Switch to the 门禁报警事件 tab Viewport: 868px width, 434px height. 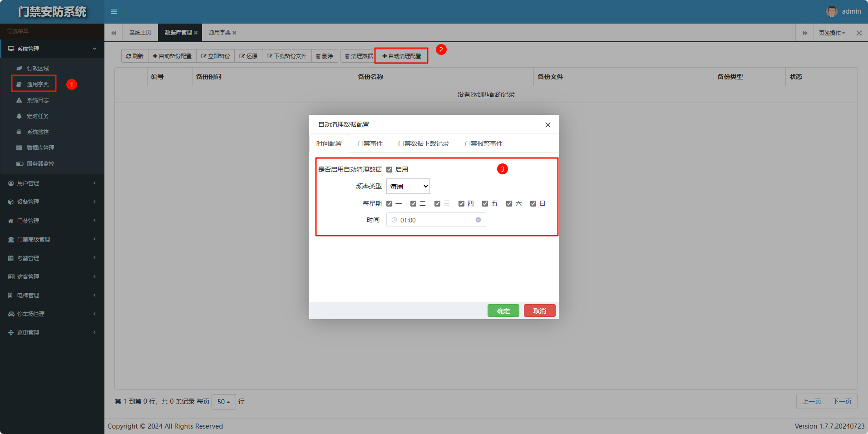point(483,144)
